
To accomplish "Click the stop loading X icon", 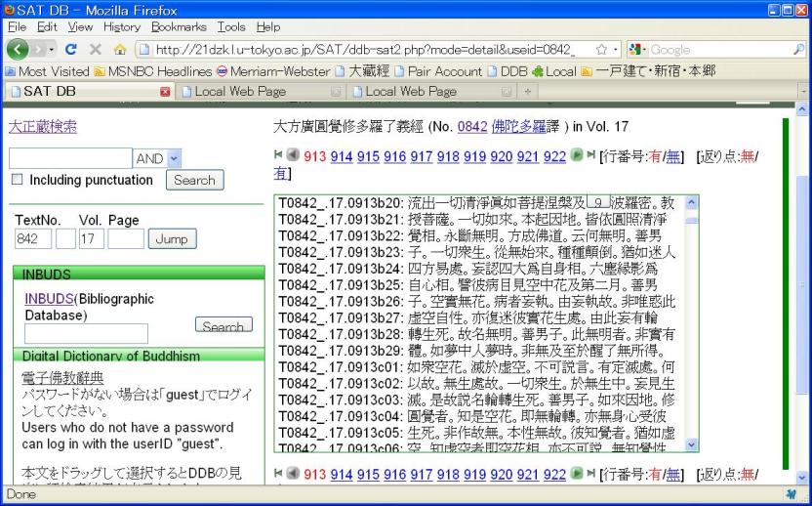I will (96, 49).
